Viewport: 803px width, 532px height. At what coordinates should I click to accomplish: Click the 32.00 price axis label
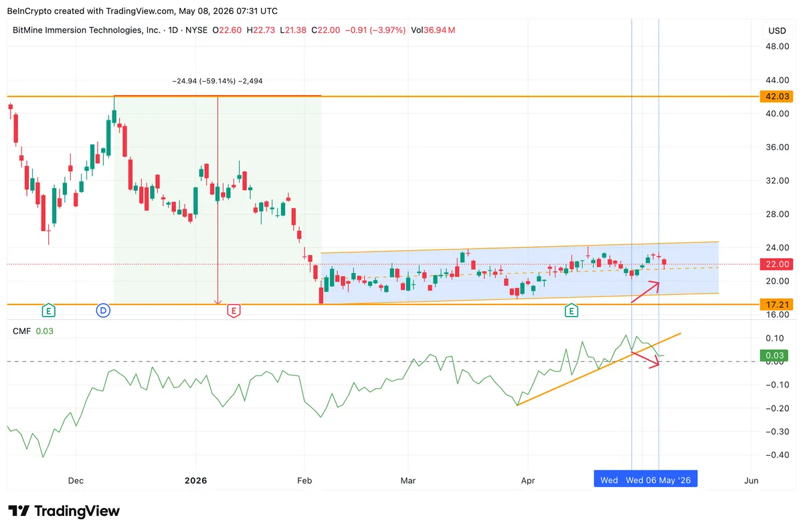pyautogui.click(x=778, y=181)
